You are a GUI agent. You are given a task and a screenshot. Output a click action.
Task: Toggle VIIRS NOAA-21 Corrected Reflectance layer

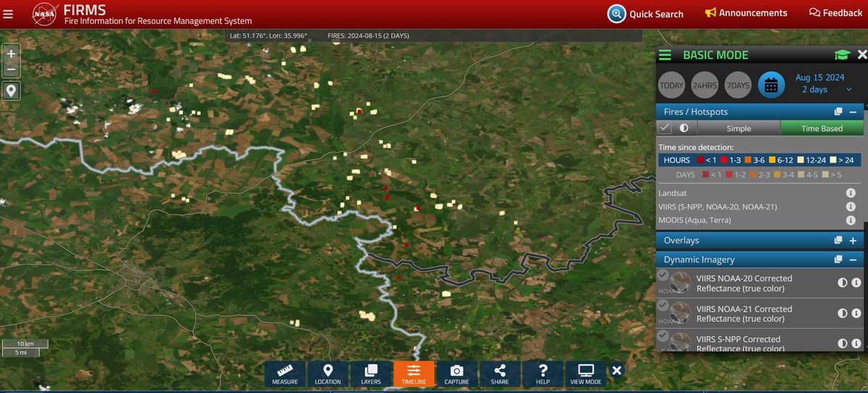click(663, 306)
